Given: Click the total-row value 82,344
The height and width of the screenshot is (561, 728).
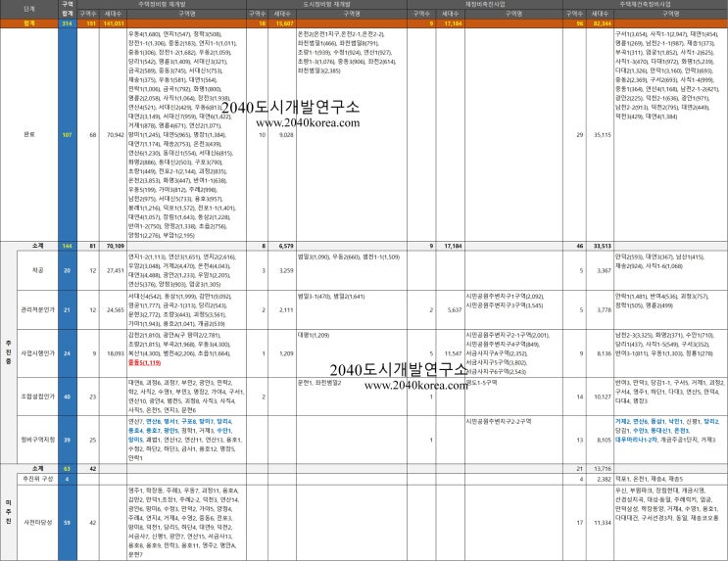Looking at the screenshot, I should pyautogui.click(x=603, y=23).
